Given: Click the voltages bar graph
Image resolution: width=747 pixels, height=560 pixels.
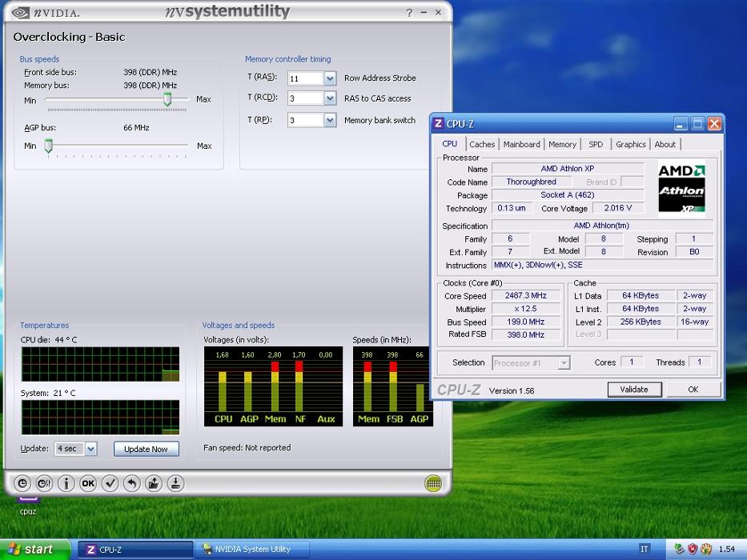Looking at the screenshot, I should coord(273,386).
